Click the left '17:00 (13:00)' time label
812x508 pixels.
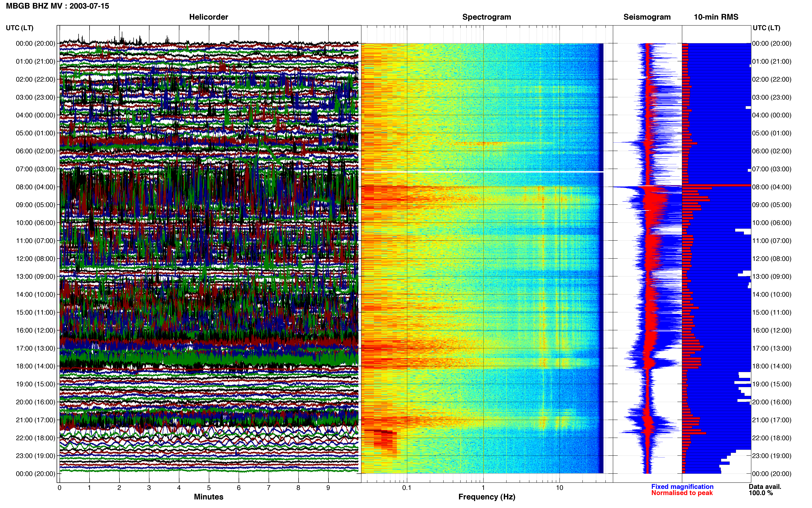(36, 348)
